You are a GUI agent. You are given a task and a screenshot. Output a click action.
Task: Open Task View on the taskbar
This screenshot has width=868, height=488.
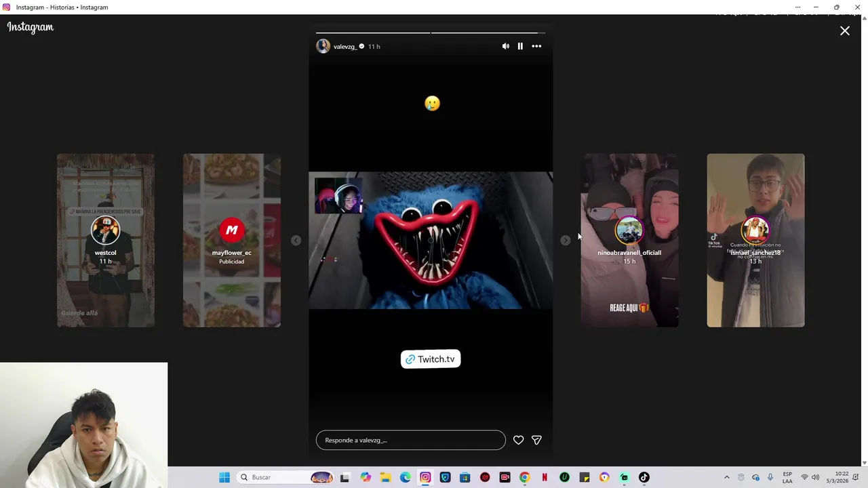pos(344,477)
